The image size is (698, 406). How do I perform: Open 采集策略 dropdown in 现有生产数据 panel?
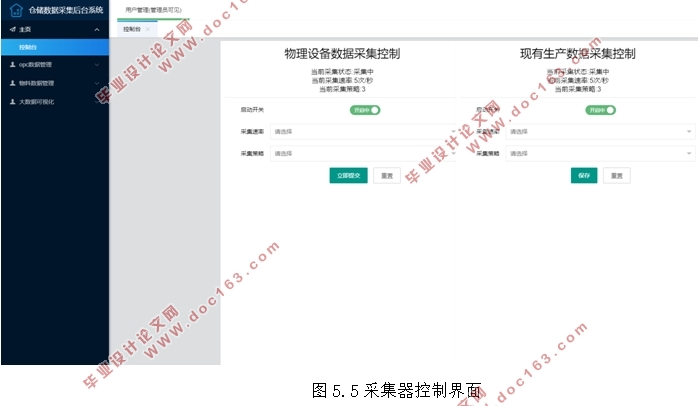coord(600,154)
